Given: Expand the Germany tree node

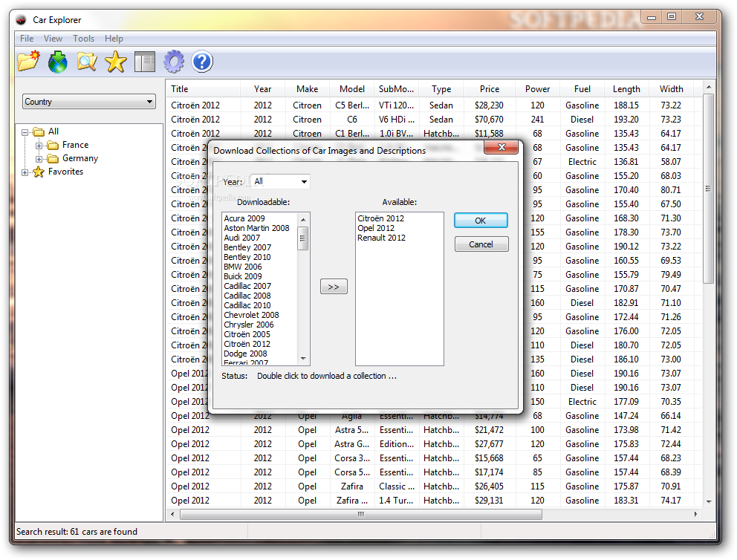Looking at the screenshot, I should tap(39, 159).
